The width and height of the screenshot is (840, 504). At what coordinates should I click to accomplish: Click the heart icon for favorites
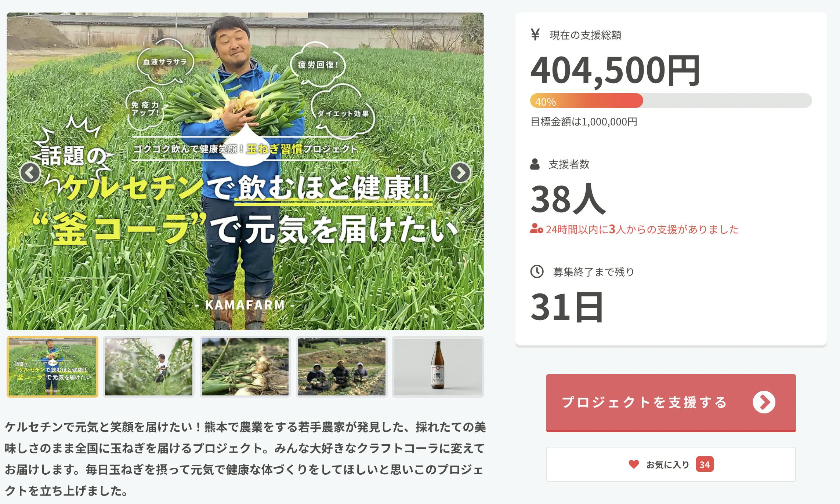pyautogui.click(x=634, y=464)
